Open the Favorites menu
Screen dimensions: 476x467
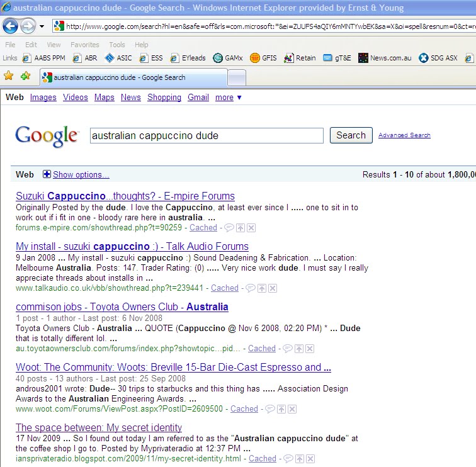[x=85, y=45]
